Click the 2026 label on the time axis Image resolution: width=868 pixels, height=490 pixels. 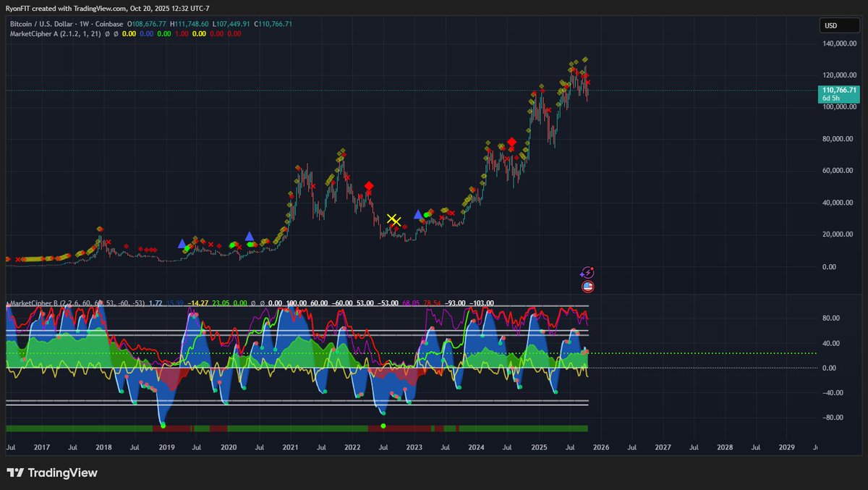[x=601, y=448]
